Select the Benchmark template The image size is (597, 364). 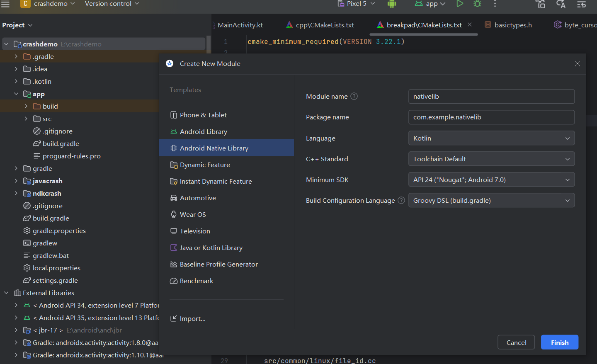(x=226, y=281)
